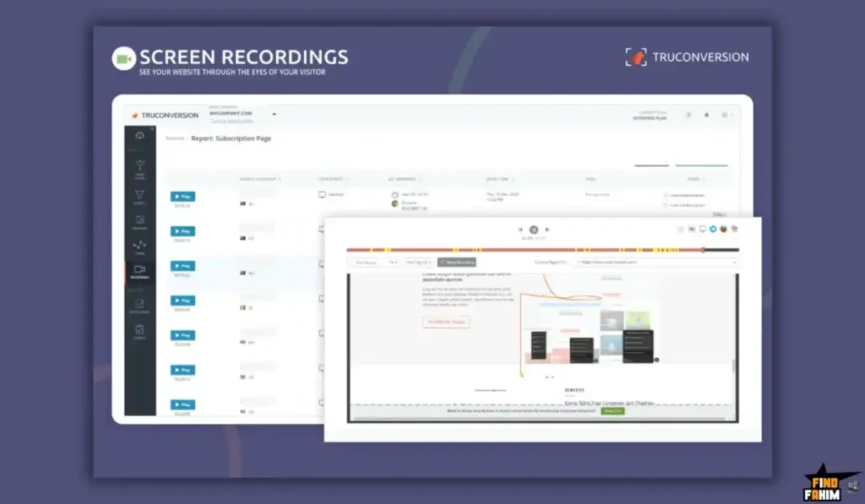Open the Dashboard icon in the sidebar

[140, 135]
